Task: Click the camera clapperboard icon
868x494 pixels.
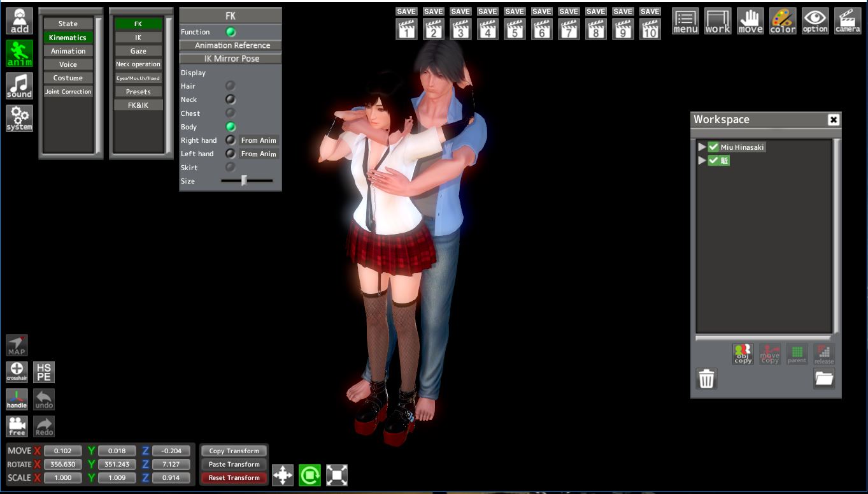Action: coord(847,22)
